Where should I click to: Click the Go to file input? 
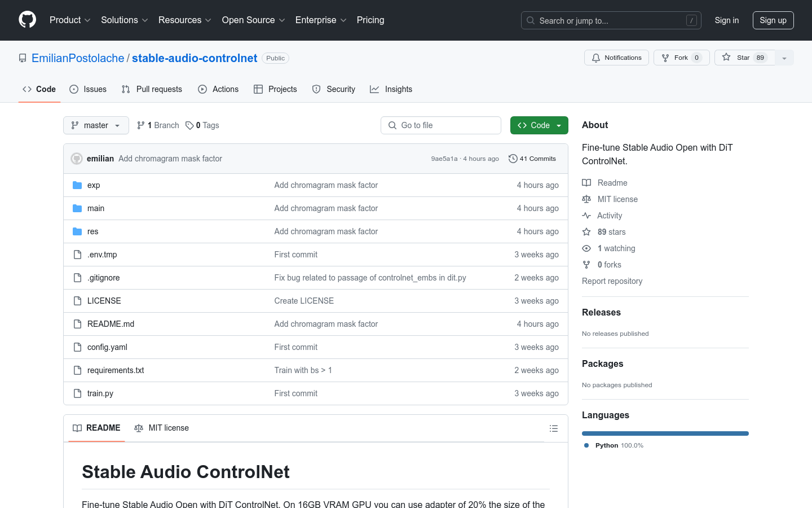441,125
